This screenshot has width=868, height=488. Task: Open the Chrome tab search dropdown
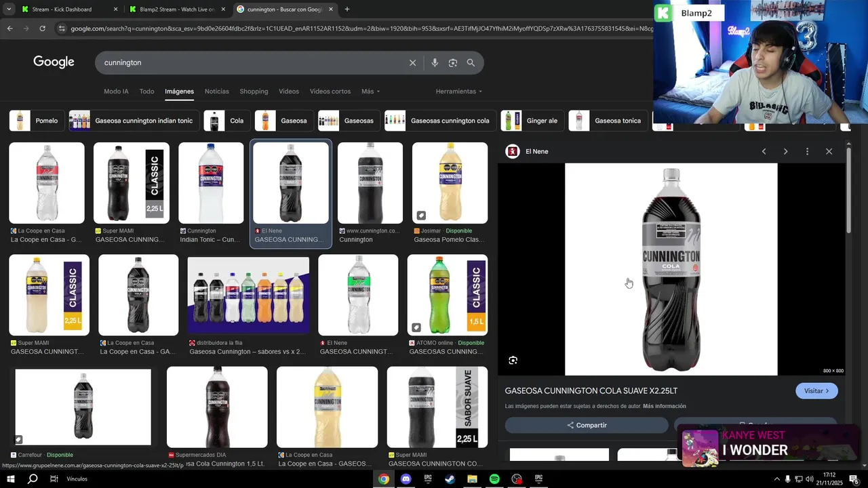9,9
